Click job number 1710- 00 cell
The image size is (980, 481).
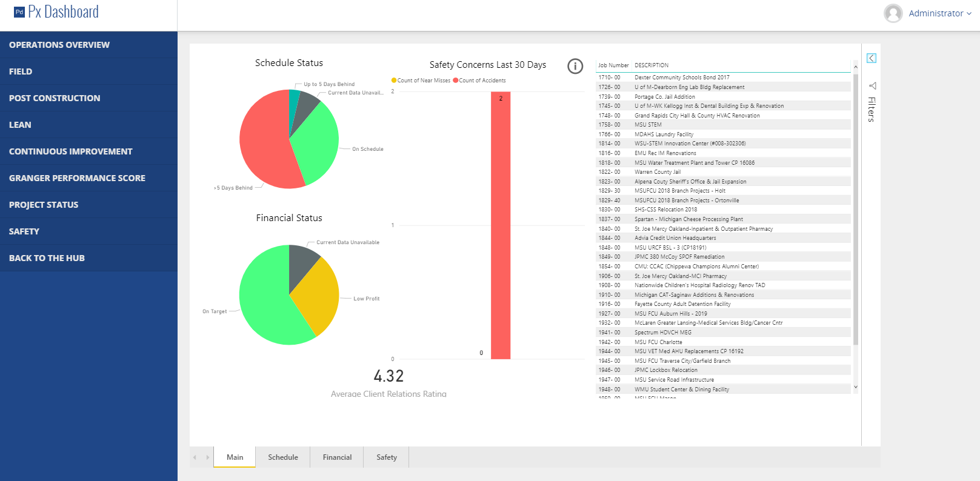click(609, 78)
